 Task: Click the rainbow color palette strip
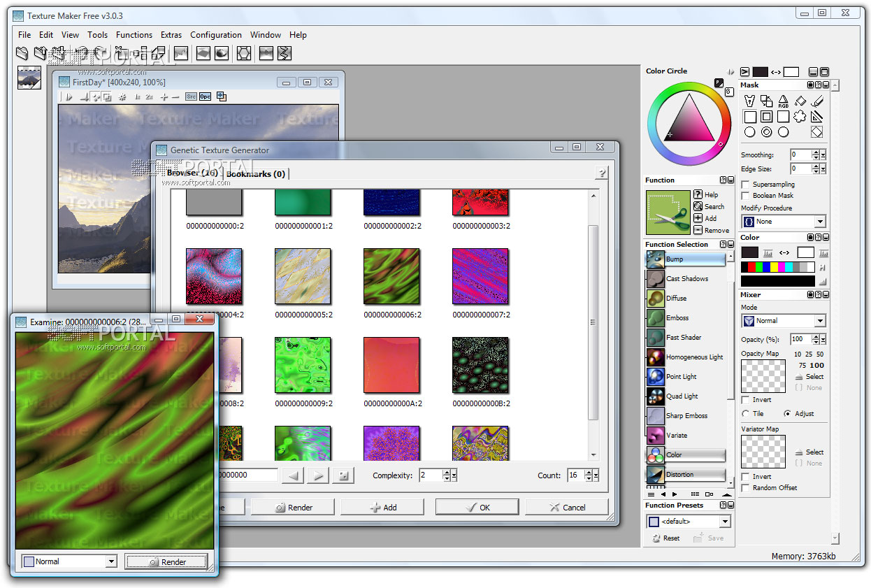click(777, 267)
